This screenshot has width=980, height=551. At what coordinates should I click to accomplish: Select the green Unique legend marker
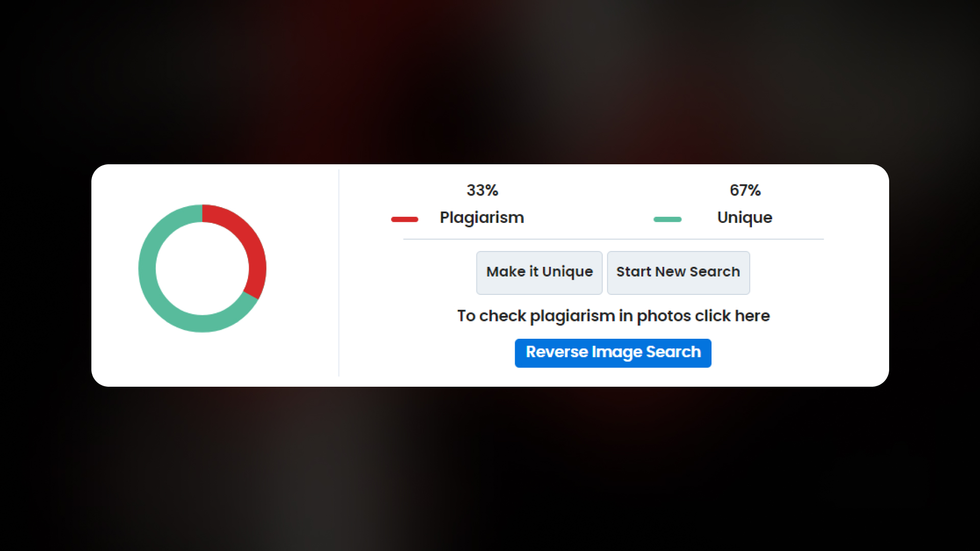667,219
